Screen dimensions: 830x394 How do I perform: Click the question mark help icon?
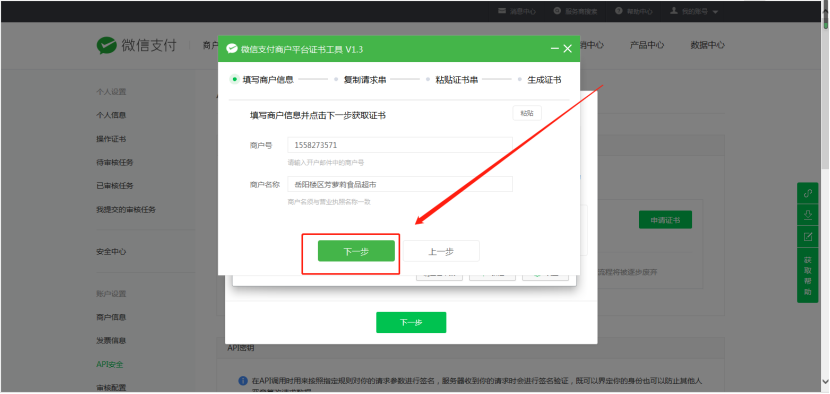[619, 11]
